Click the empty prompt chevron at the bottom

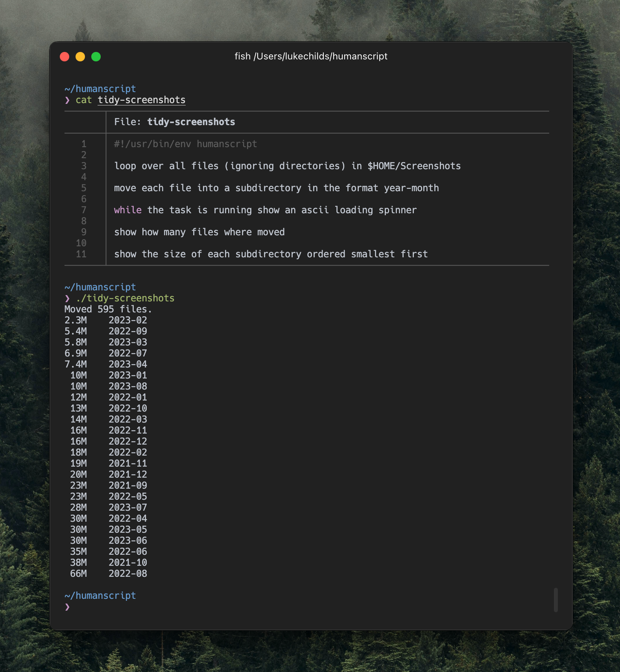pyautogui.click(x=67, y=607)
